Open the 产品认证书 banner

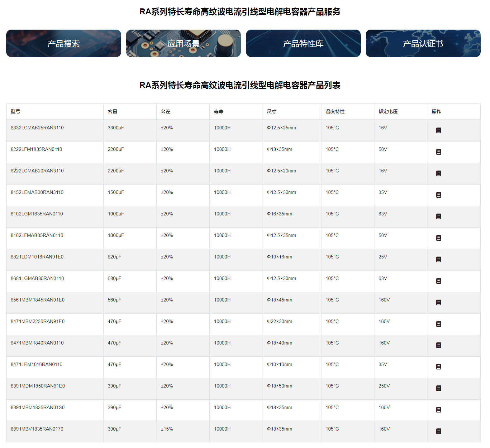click(x=423, y=43)
